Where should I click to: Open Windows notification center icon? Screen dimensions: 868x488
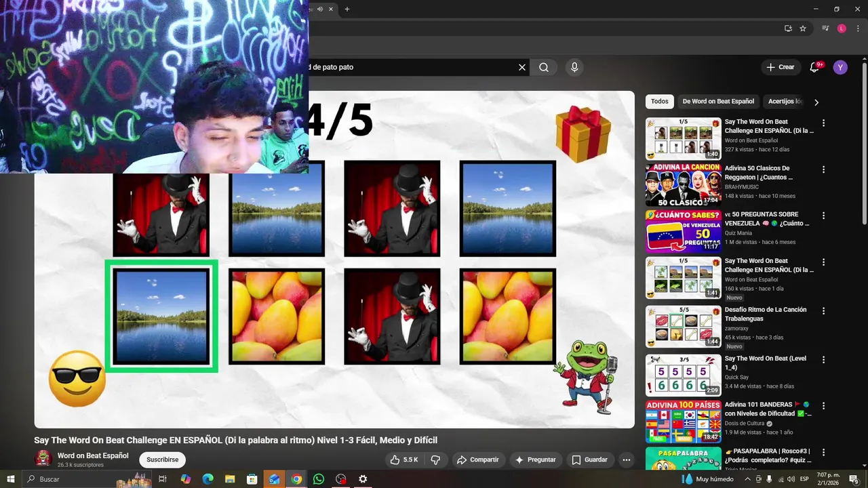854,479
